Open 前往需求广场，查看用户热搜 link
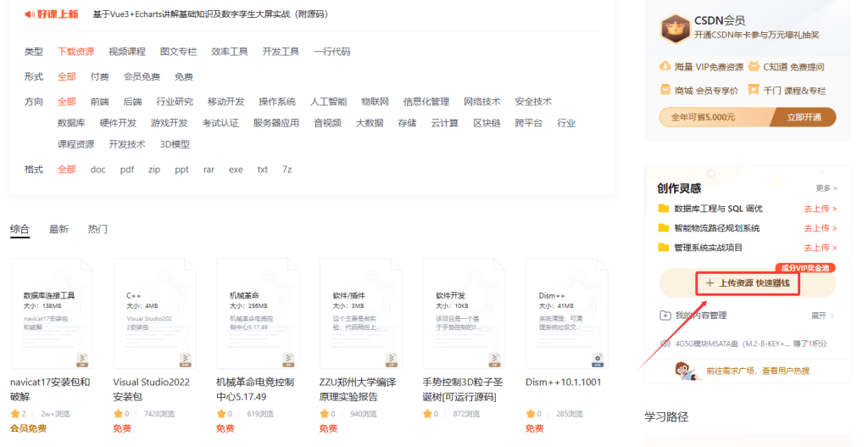This screenshot has width=868, height=447. pos(758,372)
